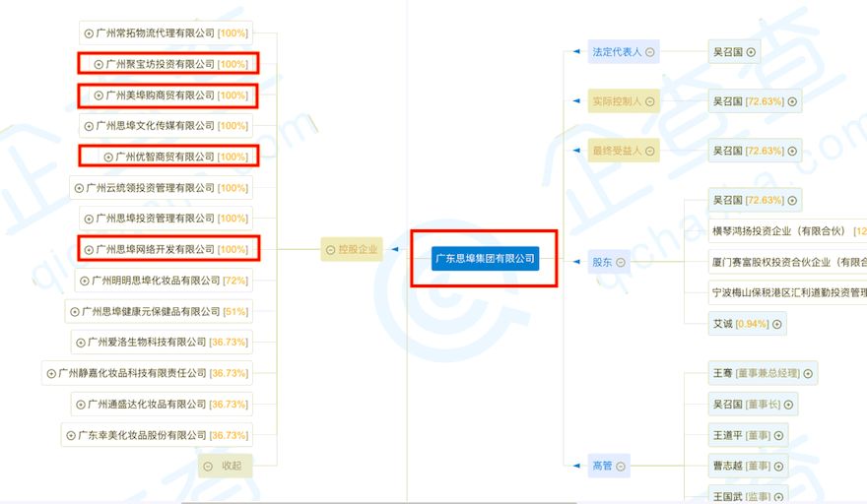Image resolution: width=867 pixels, height=504 pixels.
Task: Expand the 广州思埠文化传媒有限公司 node circle icon
Action: tap(89, 127)
